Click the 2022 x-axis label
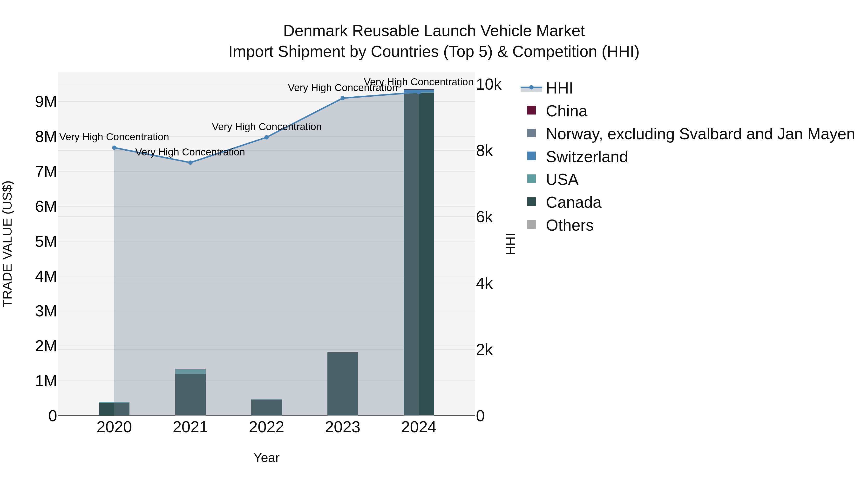 (x=266, y=427)
